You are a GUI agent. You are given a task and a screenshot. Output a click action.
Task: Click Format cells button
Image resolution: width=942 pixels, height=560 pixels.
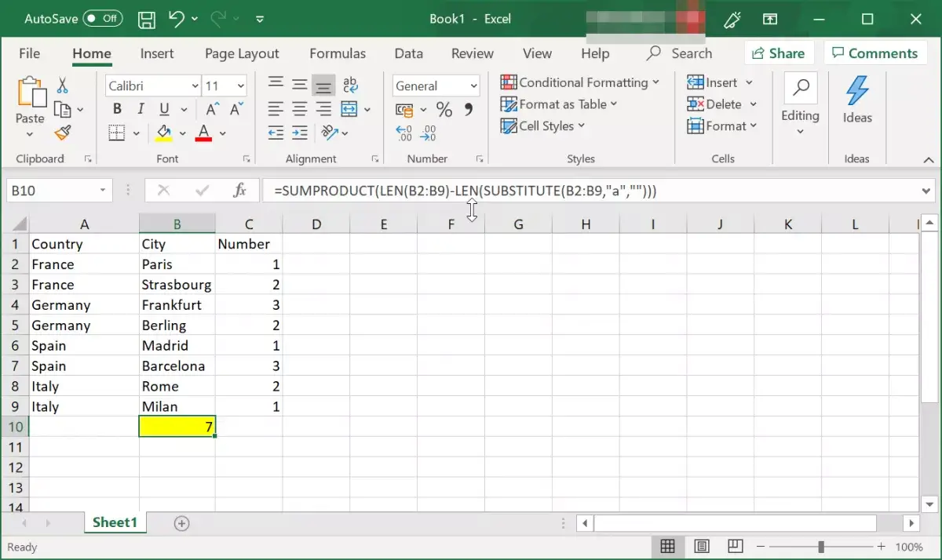click(x=721, y=125)
